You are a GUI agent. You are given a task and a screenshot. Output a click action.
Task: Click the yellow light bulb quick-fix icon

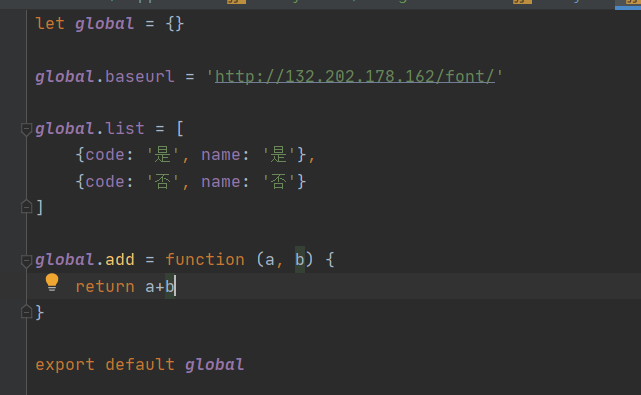coord(52,282)
